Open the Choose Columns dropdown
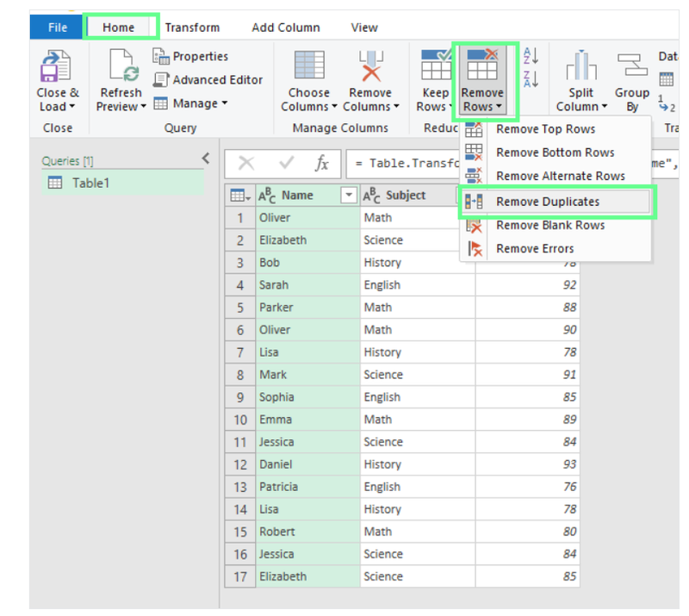 pyautogui.click(x=334, y=107)
